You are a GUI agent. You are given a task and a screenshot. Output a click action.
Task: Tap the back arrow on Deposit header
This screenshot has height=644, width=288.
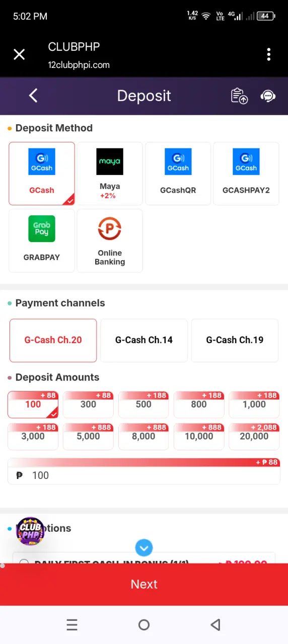point(33,96)
